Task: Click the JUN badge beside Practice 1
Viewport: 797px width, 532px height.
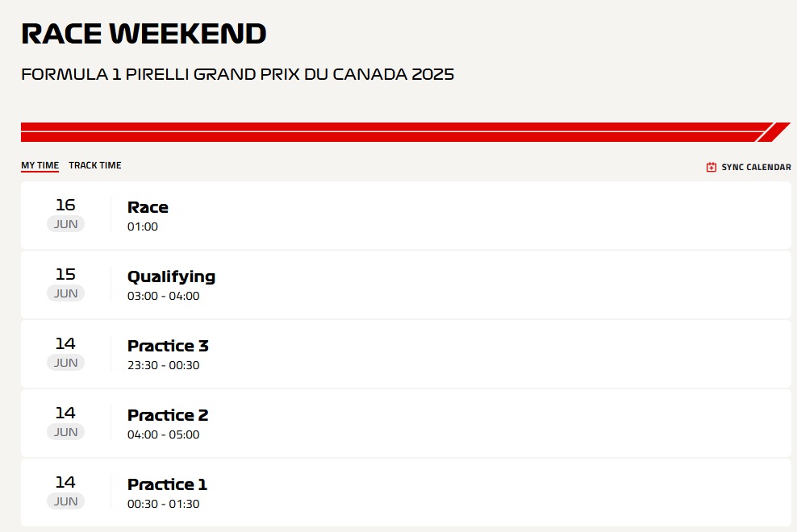Action: click(x=65, y=501)
